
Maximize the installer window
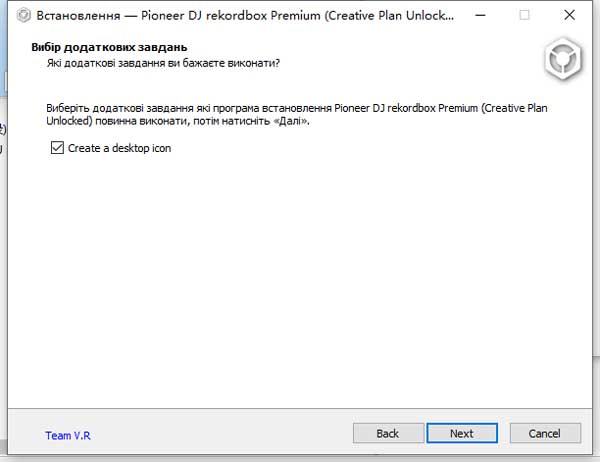click(525, 15)
